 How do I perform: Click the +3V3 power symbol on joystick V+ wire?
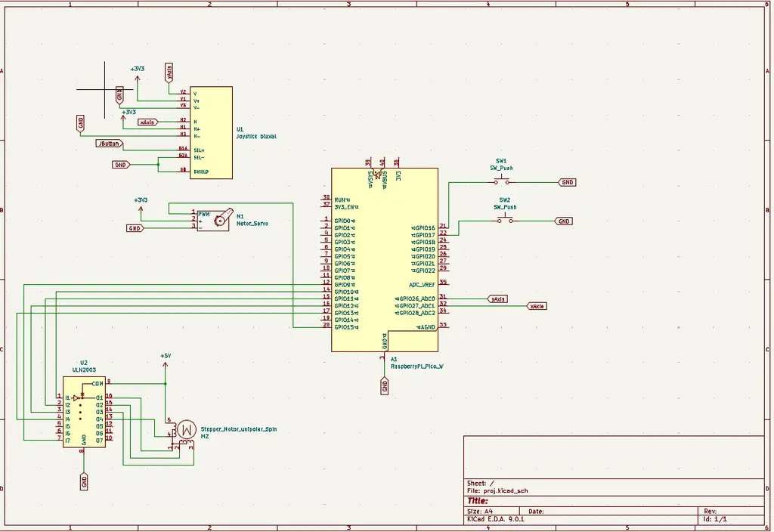click(138, 73)
